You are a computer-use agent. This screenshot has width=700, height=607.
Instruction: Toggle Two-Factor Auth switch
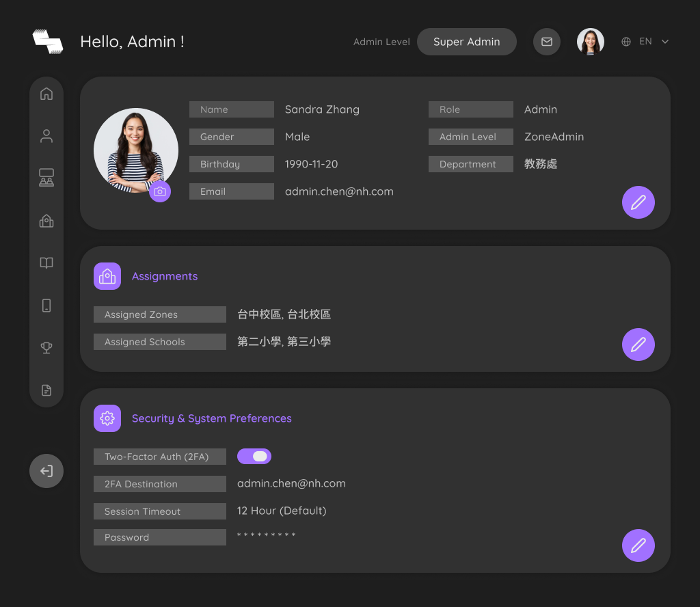tap(254, 456)
